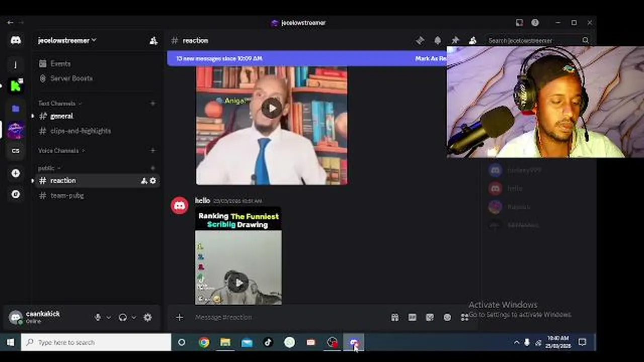
Task: Open microphone input options chevron
Action: [x=108, y=317]
